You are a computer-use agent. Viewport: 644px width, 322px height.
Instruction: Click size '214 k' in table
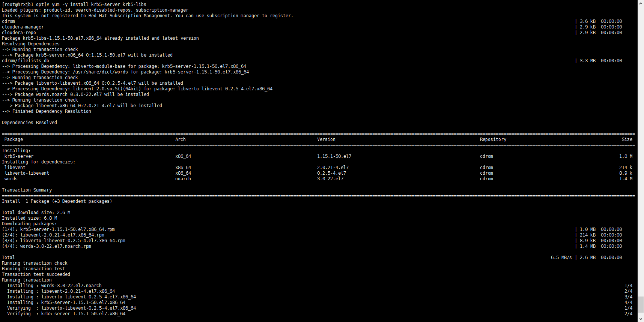[626, 168]
